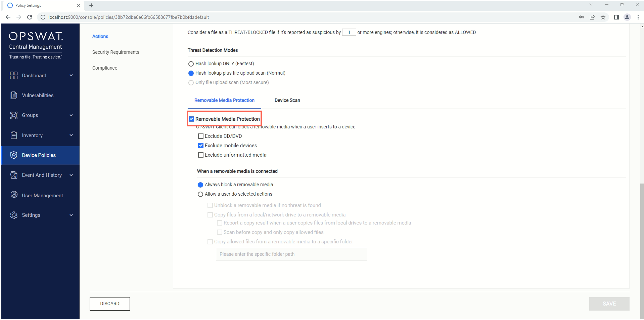Click the Event And History icon
Screen dimensions: 644x320
(x=14, y=175)
